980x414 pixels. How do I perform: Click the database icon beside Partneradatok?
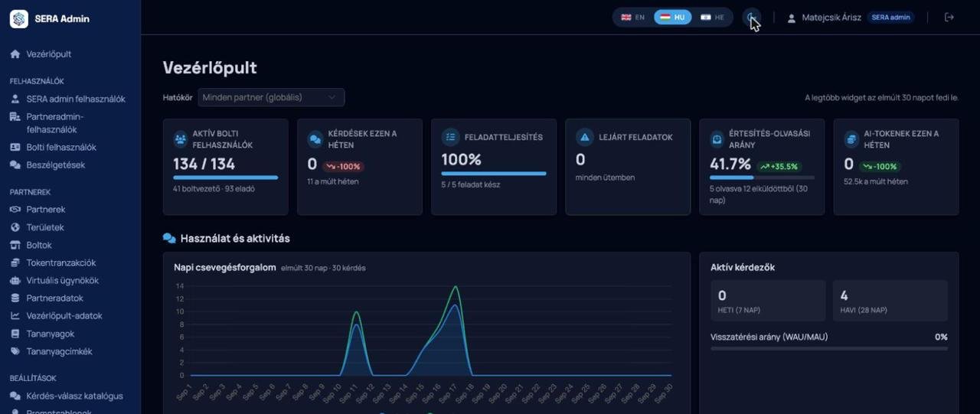point(15,298)
